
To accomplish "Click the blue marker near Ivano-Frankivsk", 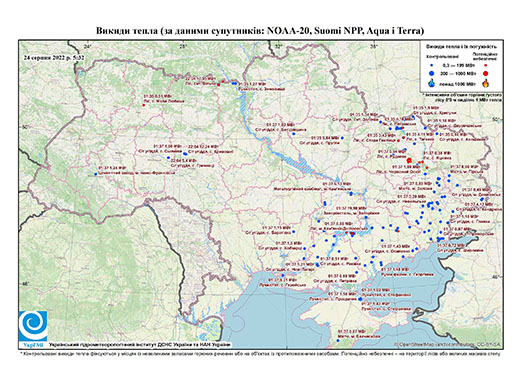I will click(96, 174).
